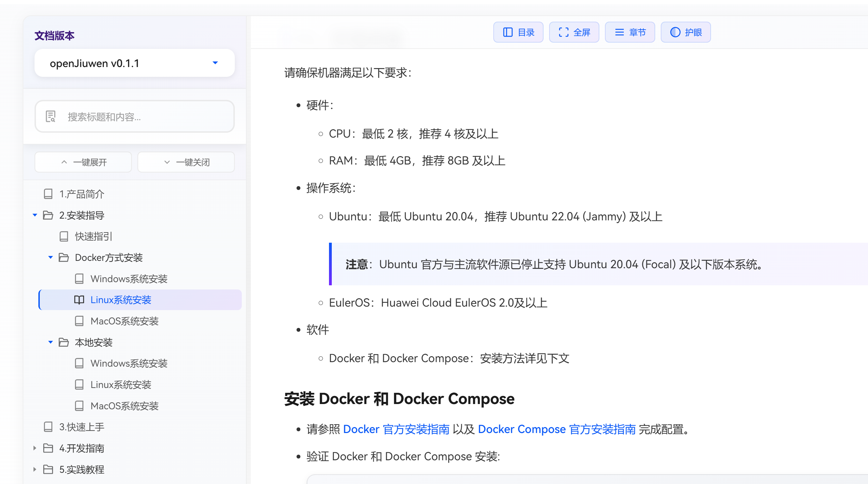
Task: Click the open-book icon beside Linux系统安装
Action: [79, 300]
